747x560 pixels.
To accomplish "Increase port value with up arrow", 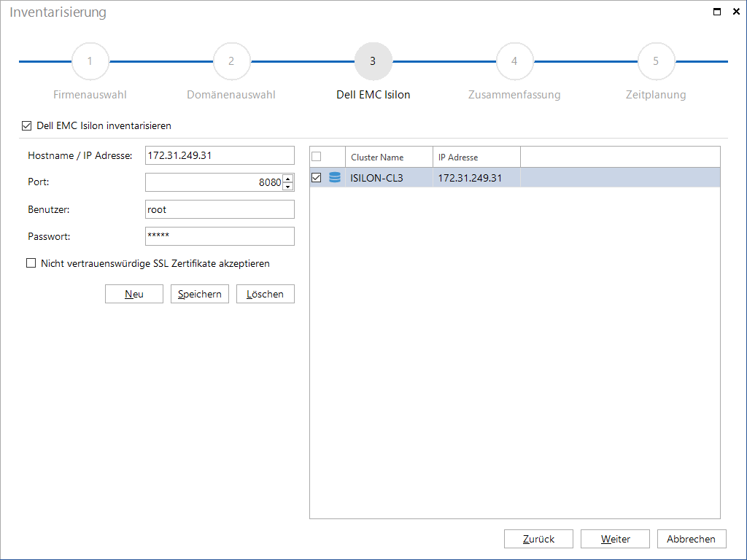I will [287, 179].
